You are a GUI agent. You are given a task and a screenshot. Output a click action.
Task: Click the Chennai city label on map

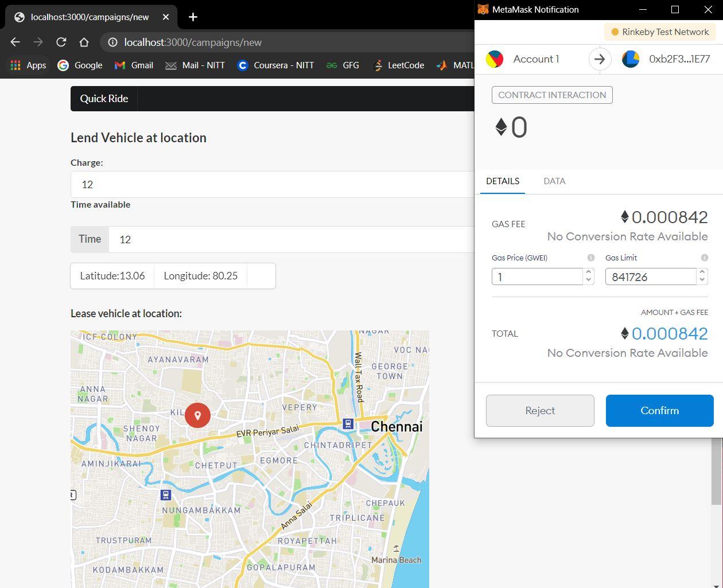[x=397, y=426]
